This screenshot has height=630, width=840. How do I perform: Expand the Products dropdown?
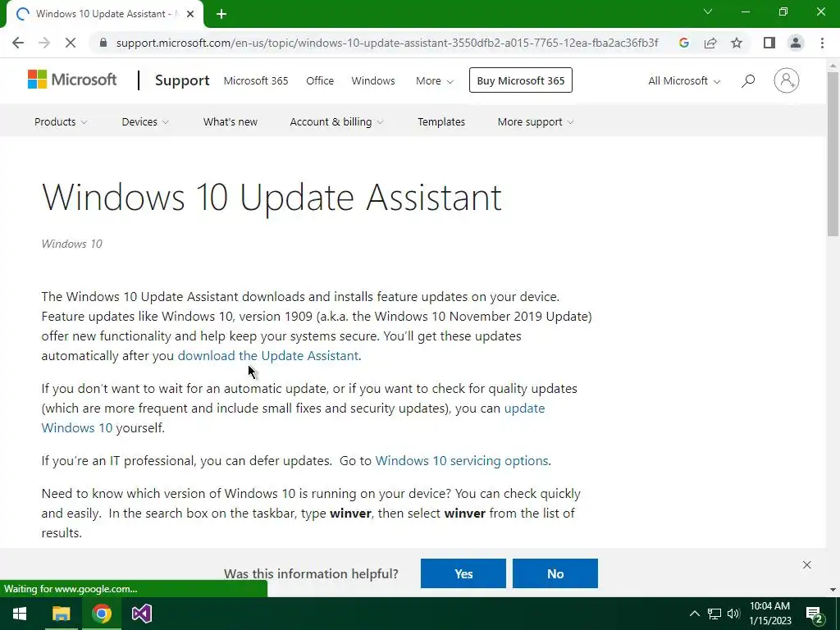coord(61,121)
